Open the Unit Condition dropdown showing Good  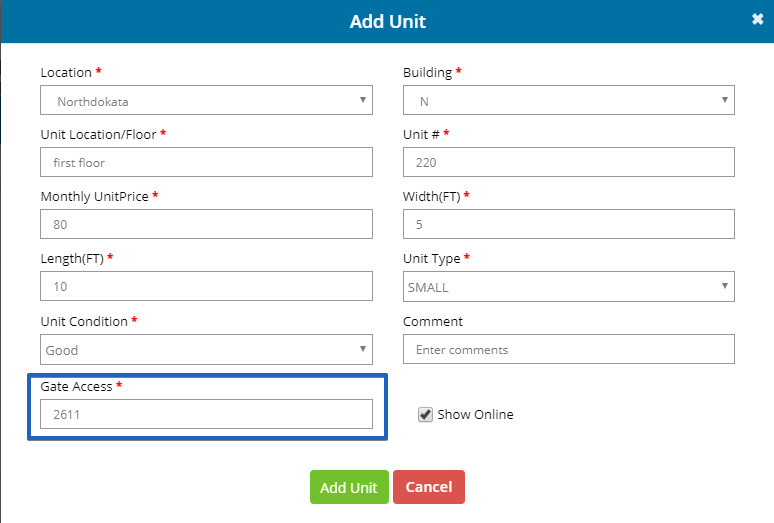coord(206,349)
